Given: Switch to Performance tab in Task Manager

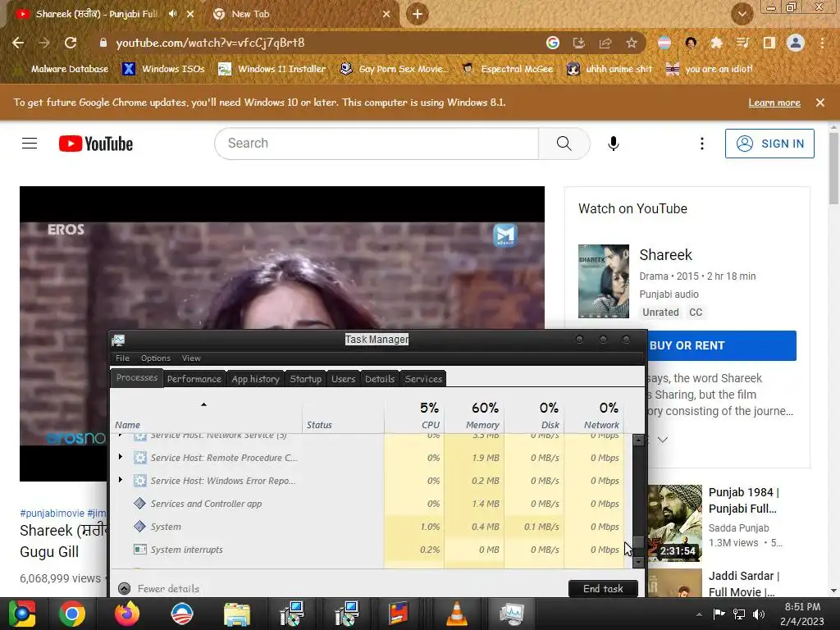Looking at the screenshot, I should (194, 379).
